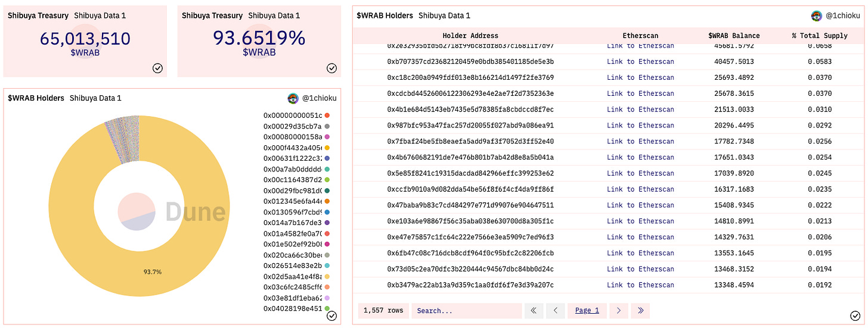This screenshot has height=328, width=868.
Task: Click the lilac legend dot for 0x03e81df1eba6
Action: (328, 298)
